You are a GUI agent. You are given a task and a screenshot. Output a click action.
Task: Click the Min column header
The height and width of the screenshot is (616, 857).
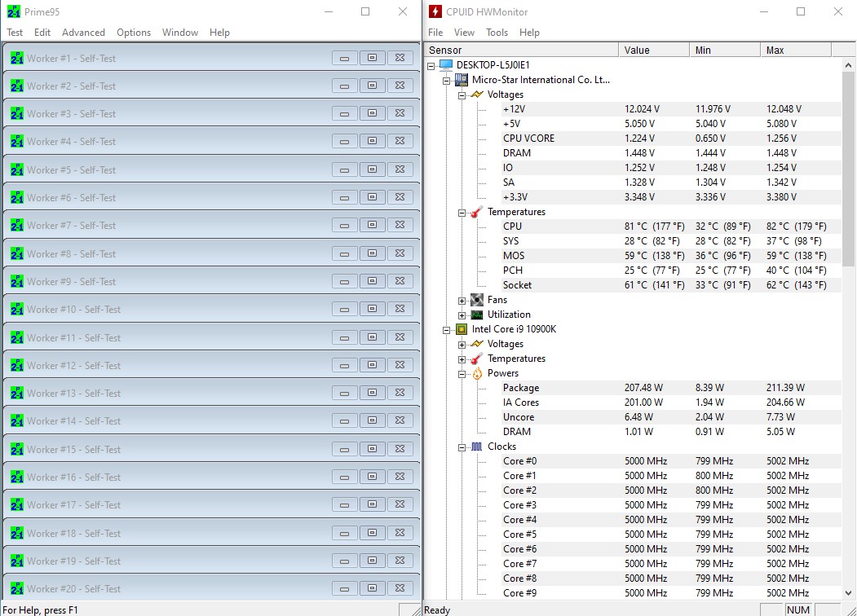point(725,50)
